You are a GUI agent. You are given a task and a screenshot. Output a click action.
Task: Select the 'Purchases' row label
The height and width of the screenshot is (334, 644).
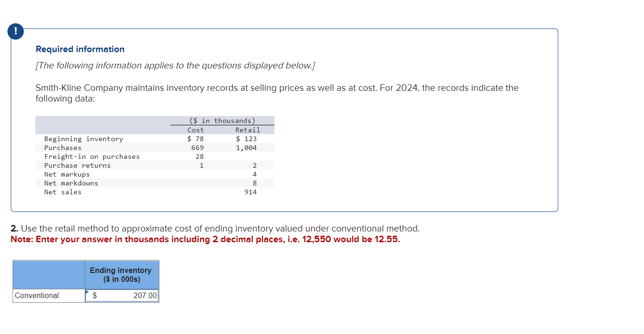[63, 148]
